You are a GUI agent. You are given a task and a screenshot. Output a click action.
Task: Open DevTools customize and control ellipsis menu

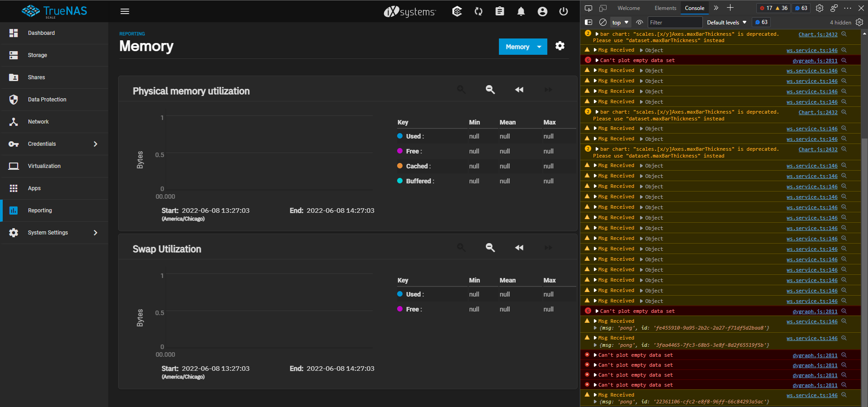[x=848, y=8]
